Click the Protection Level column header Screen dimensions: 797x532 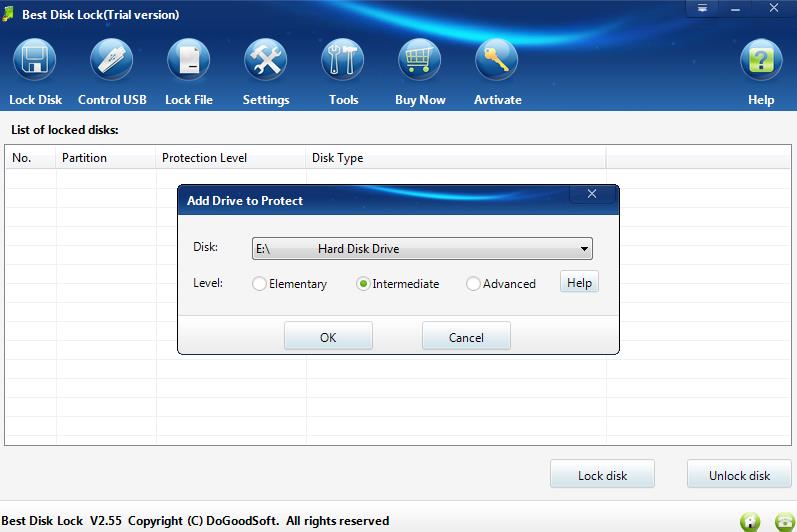230,158
